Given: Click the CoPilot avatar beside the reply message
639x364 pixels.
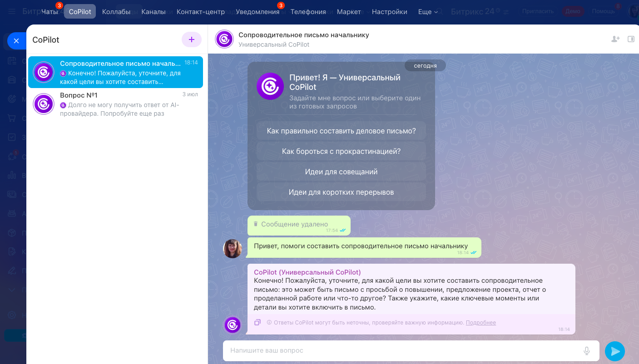Looking at the screenshot, I should tap(233, 325).
